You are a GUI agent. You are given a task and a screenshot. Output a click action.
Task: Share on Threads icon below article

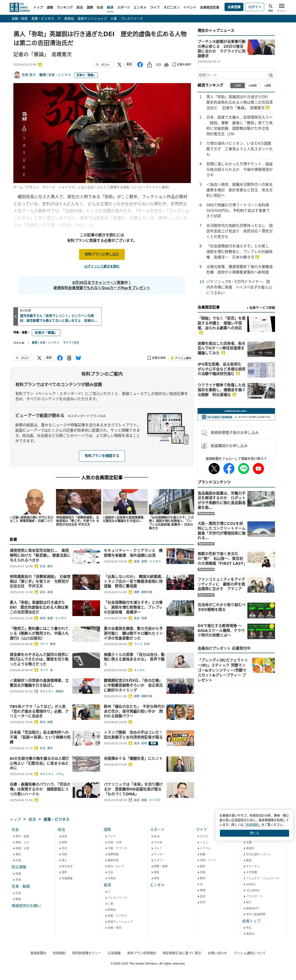click(x=69, y=358)
